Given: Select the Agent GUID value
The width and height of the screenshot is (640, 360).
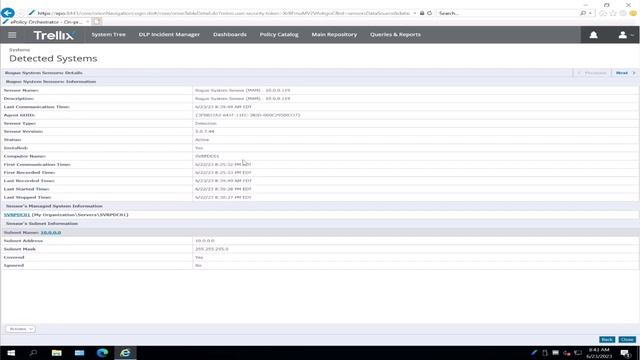Looking at the screenshot, I should point(247,115).
